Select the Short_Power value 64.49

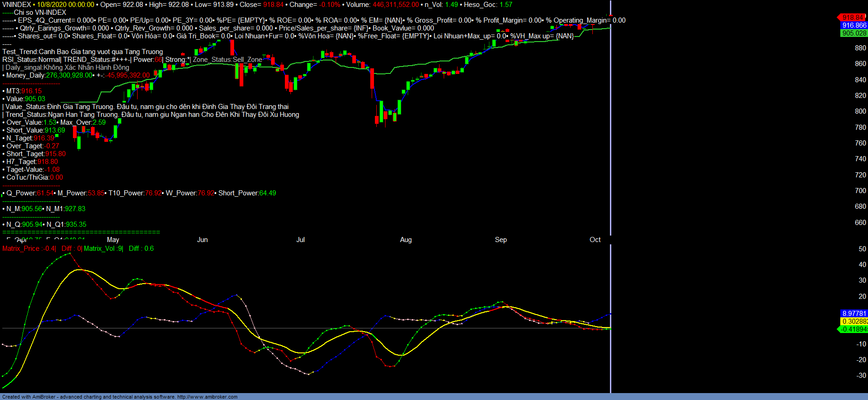267,193
